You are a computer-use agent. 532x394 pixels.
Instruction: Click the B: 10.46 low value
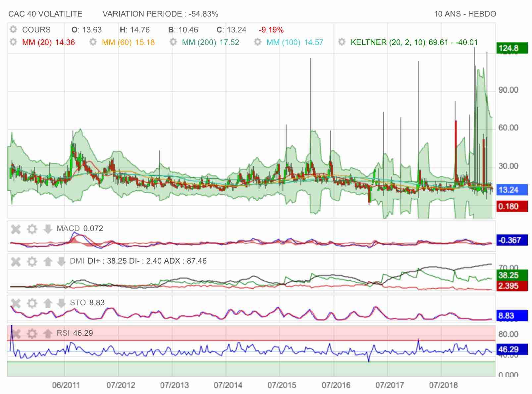tap(183, 30)
